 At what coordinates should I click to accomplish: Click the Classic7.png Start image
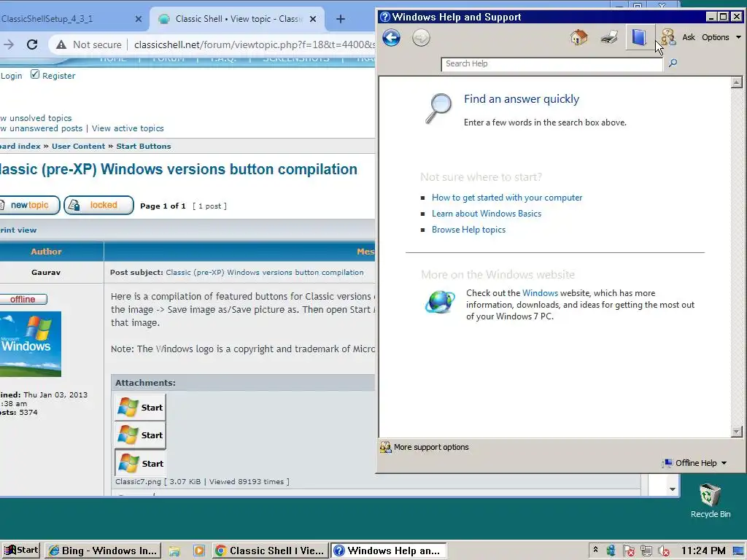coord(140,463)
